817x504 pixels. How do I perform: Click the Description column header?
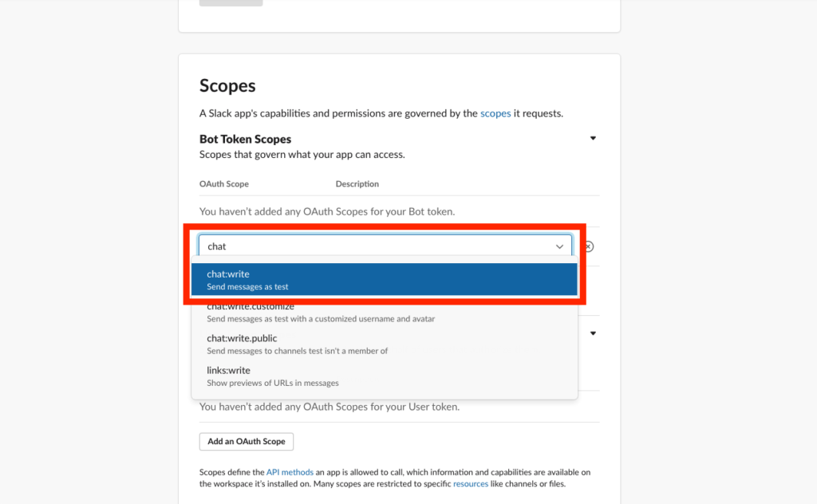tap(357, 184)
